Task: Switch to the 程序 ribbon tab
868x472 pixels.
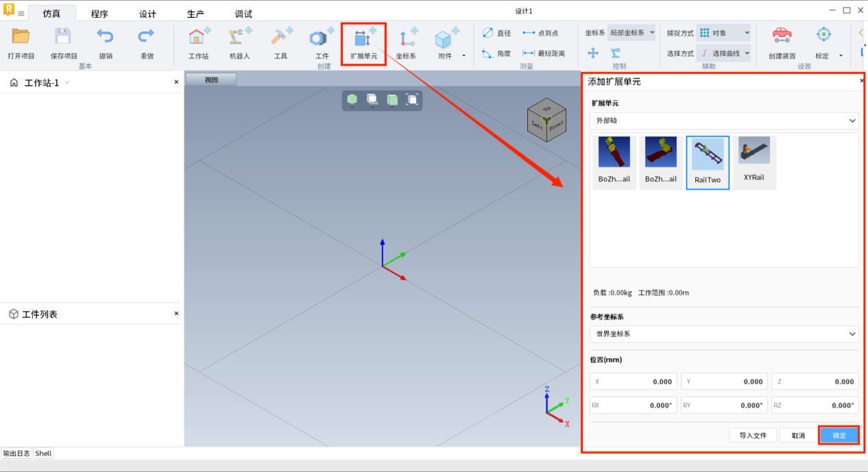Action: (x=99, y=14)
